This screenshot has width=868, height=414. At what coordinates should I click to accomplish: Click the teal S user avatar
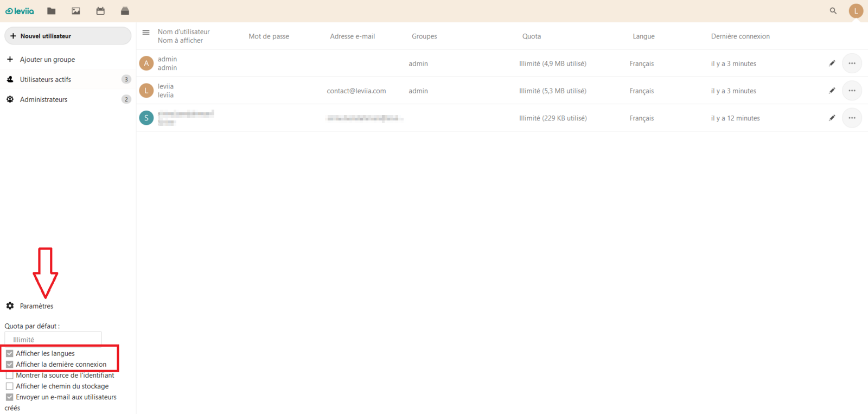(x=146, y=118)
